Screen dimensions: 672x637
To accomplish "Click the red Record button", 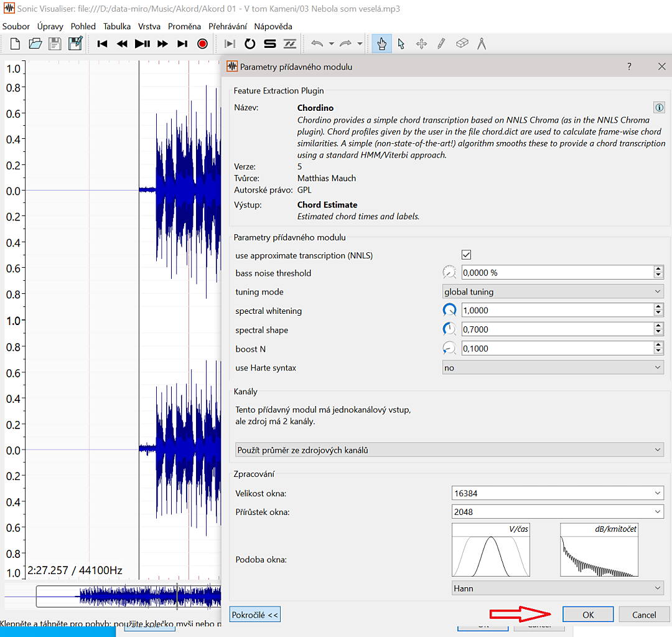I will pos(202,44).
